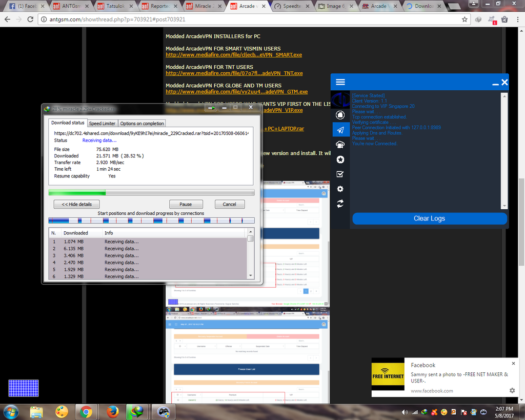Click the refresh arrows icon in VPN sidebar

340,204
